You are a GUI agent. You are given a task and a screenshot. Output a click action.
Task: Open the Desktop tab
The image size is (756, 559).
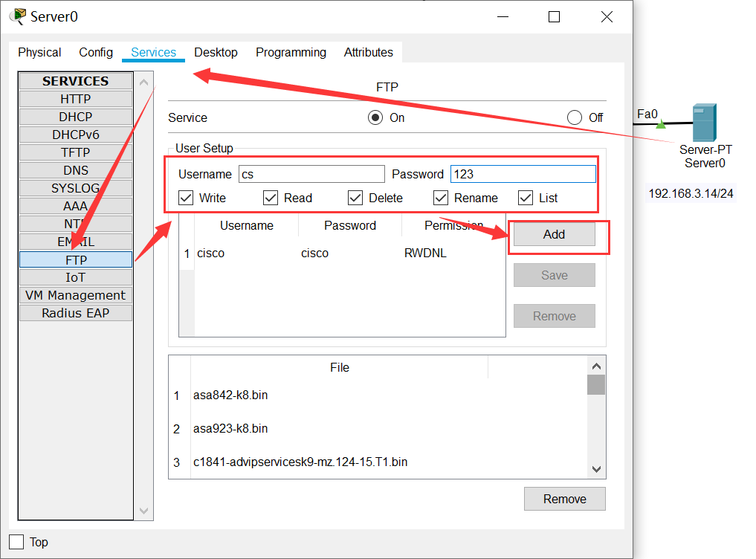(216, 52)
